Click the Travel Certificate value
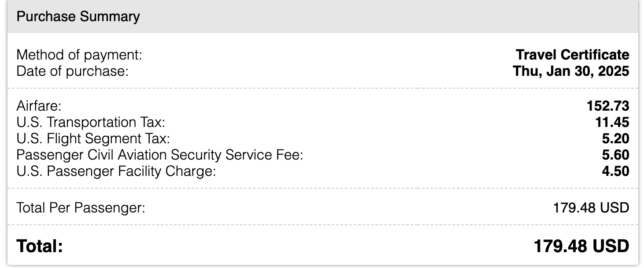The width and height of the screenshot is (644, 268). [x=573, y=55]
